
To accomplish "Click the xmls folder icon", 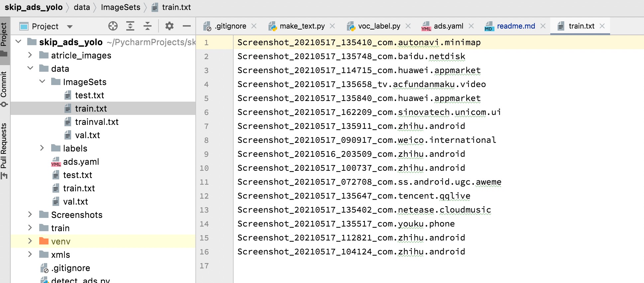I will coord(44,254).
